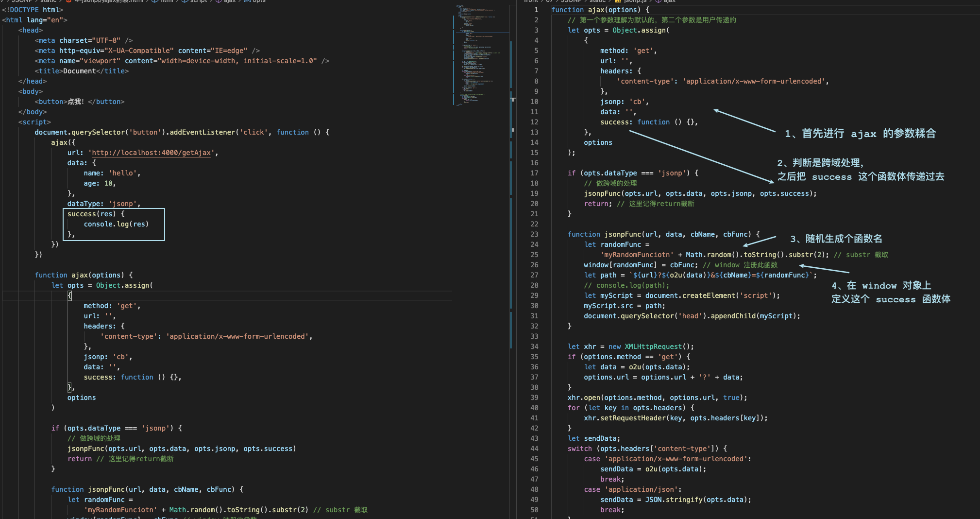Click the if opts.dataType === 'jsonp' on jsonp.js line 17
Image resolution: width=980 pixels, height=519 pixels.
pos(633,173)
